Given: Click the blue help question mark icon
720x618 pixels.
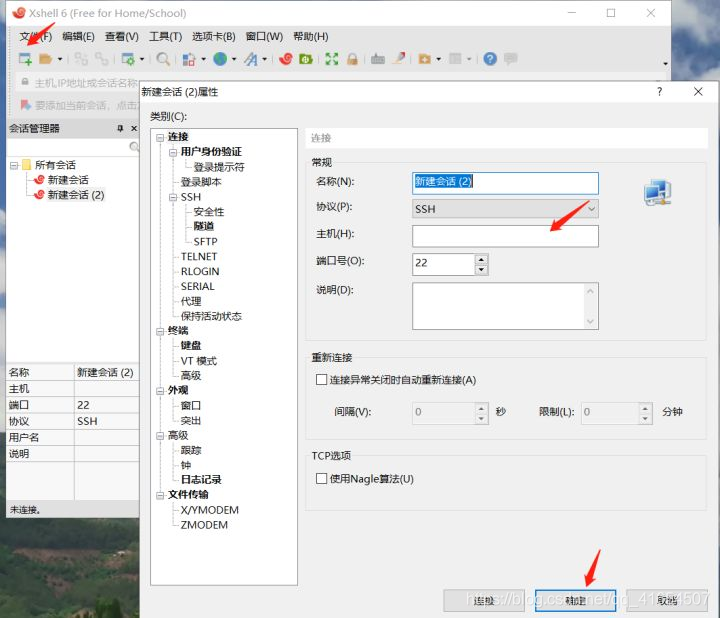Looking at the screenshot, I should point(490,59).
